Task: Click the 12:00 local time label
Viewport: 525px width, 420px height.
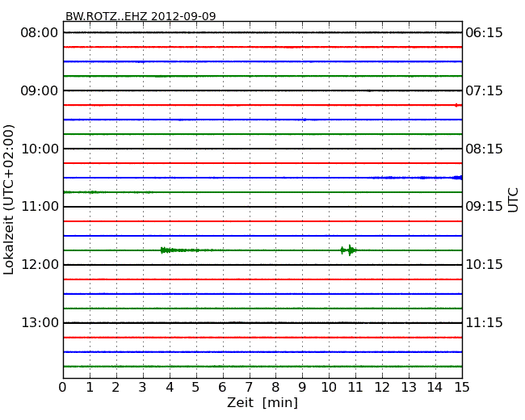Action: click(40, 265)
